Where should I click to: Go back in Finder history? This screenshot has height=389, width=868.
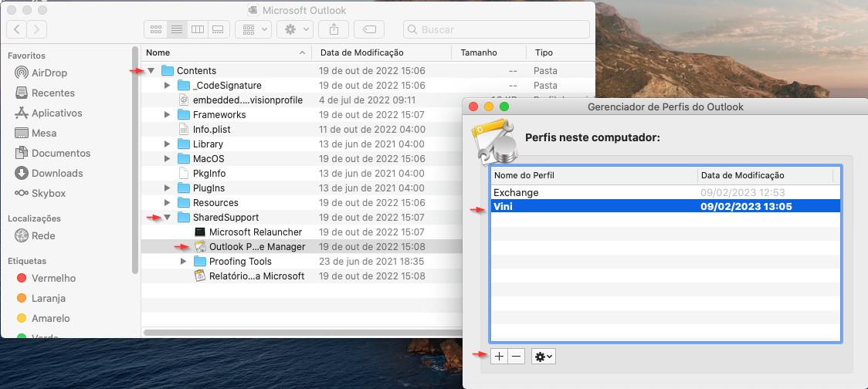click(x=17, y=29)
